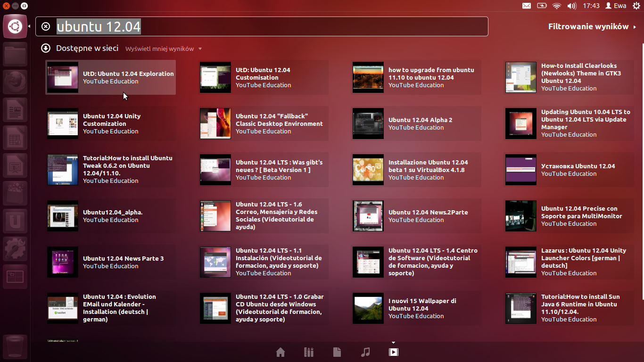644x362 pixels.
Task: Expand Filtrowanie wyników filter panel
Action: pos(592,26)
